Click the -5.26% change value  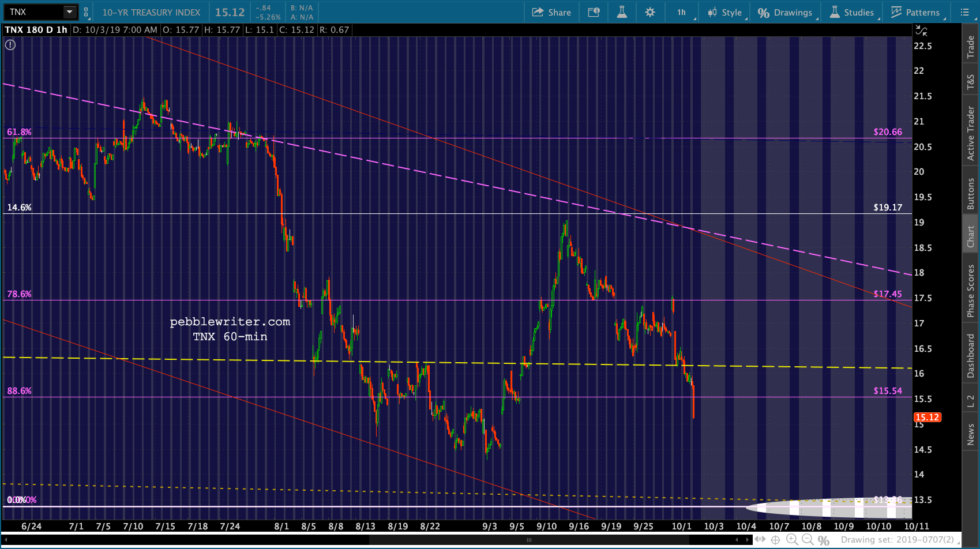268,17
